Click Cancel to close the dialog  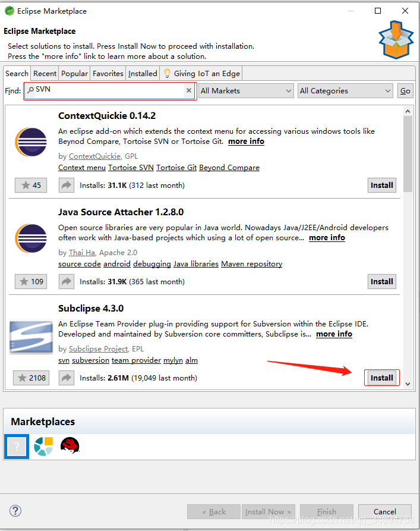tap(385, 511)
